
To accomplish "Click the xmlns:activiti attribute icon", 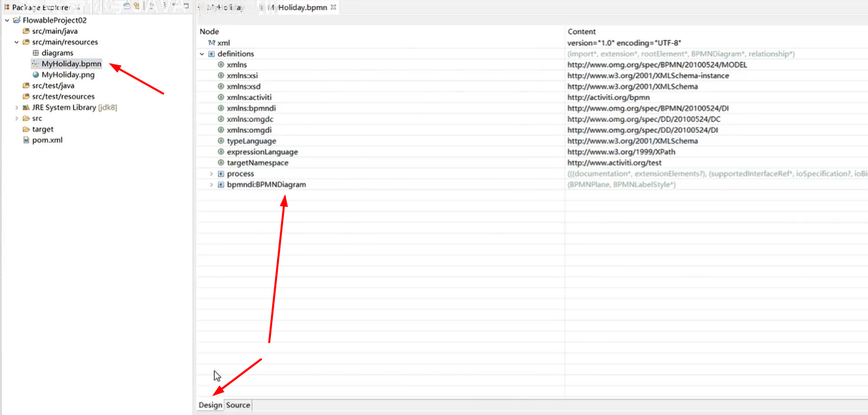I will 221,97.
